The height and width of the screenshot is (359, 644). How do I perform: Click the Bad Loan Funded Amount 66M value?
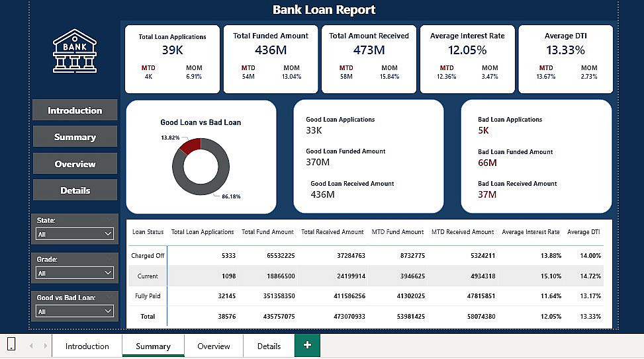487,163
